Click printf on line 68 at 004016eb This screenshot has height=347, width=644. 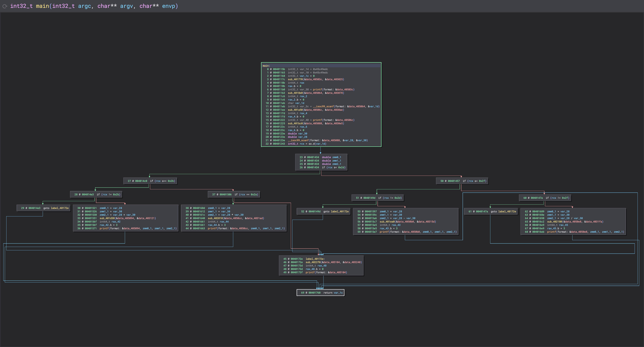(x=552, y=232)
